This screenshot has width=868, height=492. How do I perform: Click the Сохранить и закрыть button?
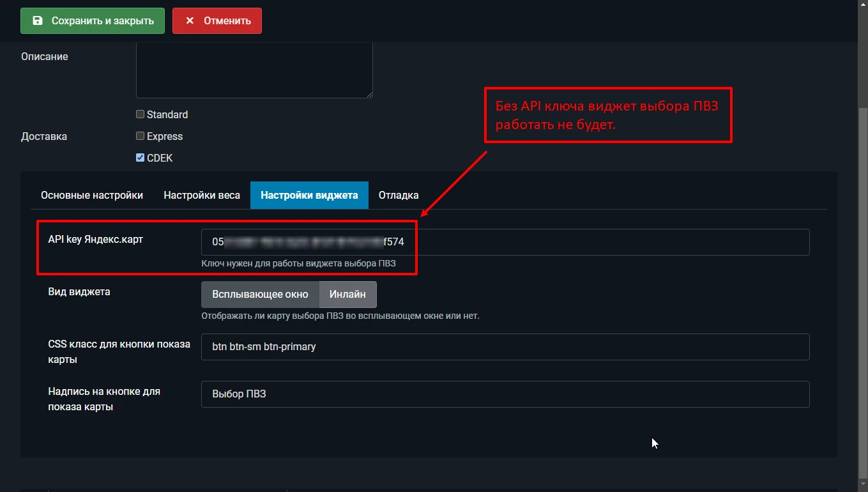[x=93, y=20]
